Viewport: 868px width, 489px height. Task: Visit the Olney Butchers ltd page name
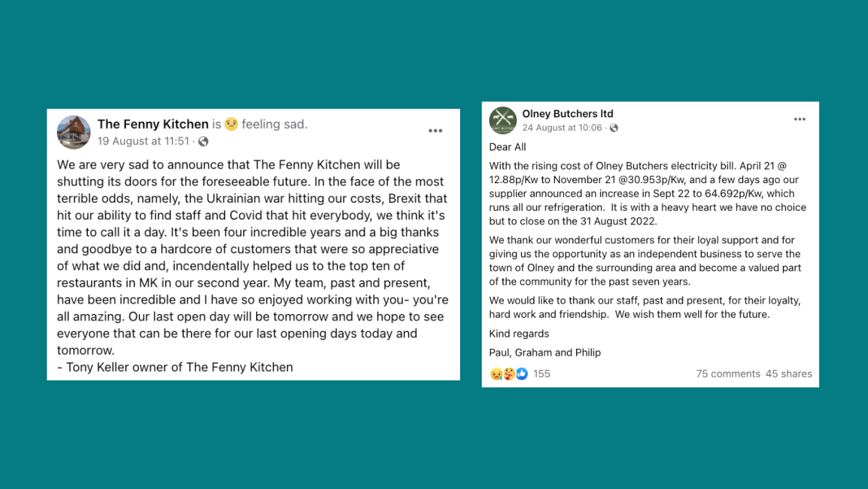coord(567,114)
